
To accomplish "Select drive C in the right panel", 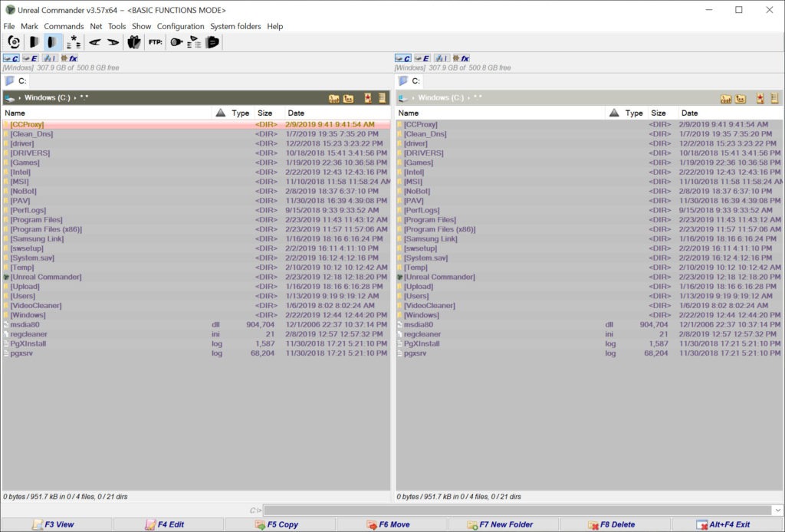I will [x=403, y=58].
